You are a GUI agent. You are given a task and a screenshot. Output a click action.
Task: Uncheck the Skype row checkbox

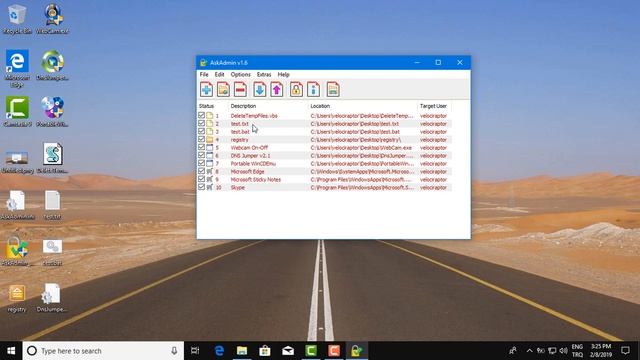point(202,187)
